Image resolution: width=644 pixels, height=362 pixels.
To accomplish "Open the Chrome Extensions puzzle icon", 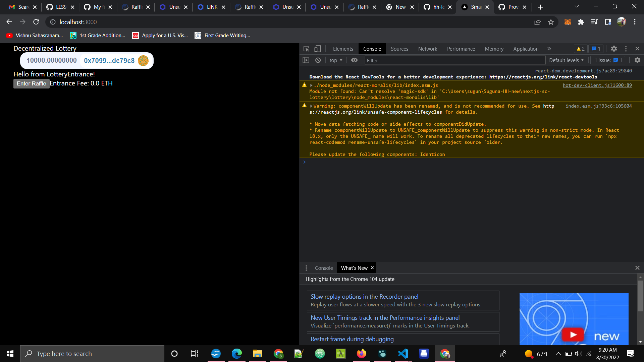I will (x=581, y=22).
